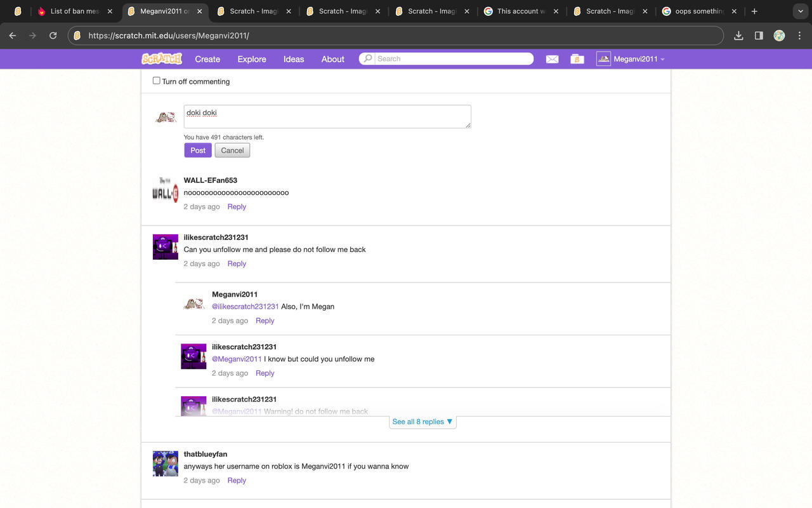
Task: Open the Chrome three-dot menu
Action: [x=799, y=36]
